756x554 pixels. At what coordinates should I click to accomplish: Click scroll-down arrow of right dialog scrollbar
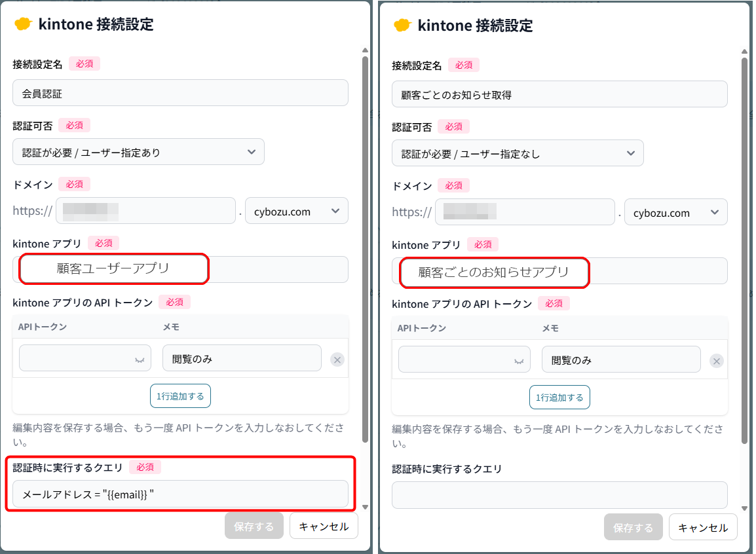[x=744, y=508]
